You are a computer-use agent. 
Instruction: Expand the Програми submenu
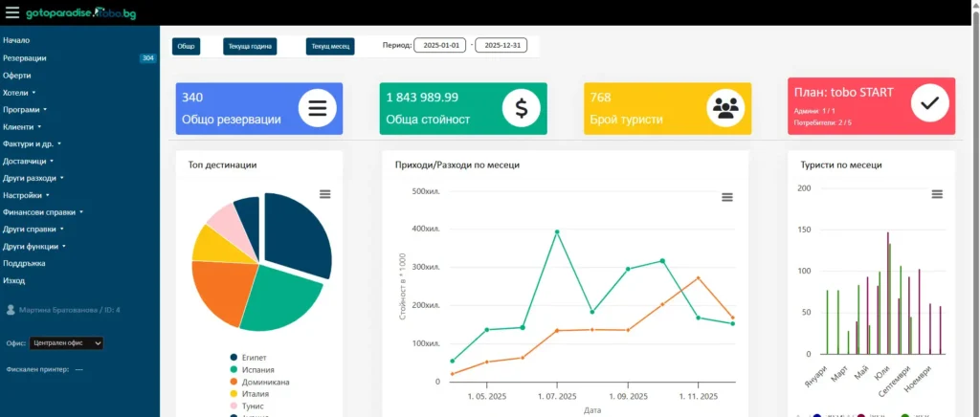tap(24, 110)
